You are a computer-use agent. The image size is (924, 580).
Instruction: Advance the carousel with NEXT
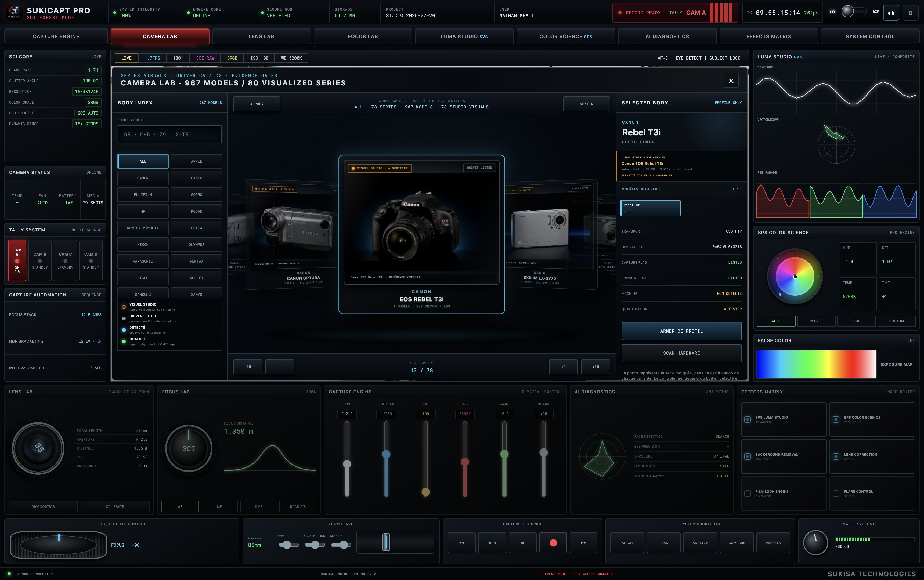pyautogui.click(x=586, y=104)
